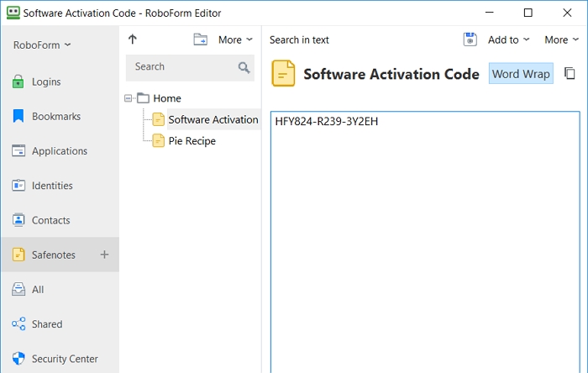Click inside the activation code text area
Viewport: 588px width, 373px height.
[425, 242]
